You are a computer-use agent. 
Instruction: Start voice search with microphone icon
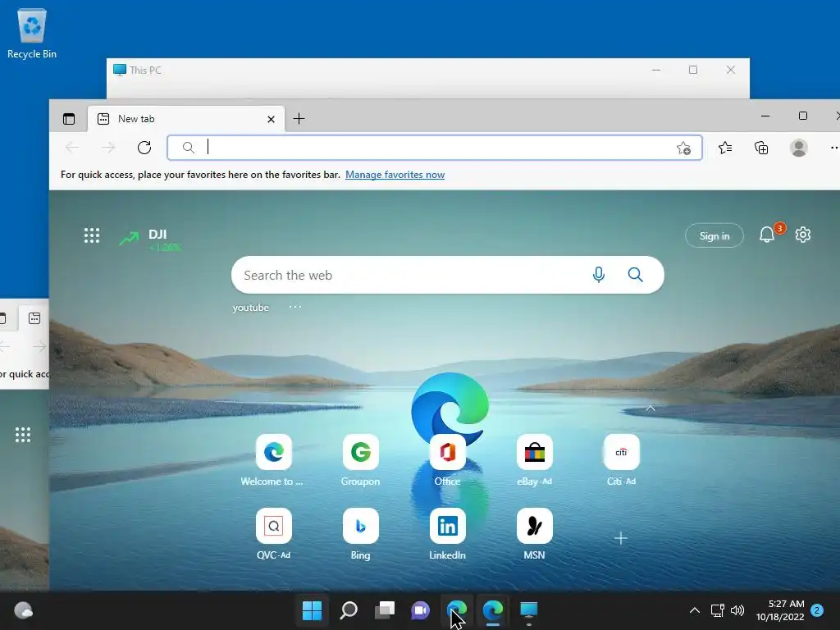598,275
